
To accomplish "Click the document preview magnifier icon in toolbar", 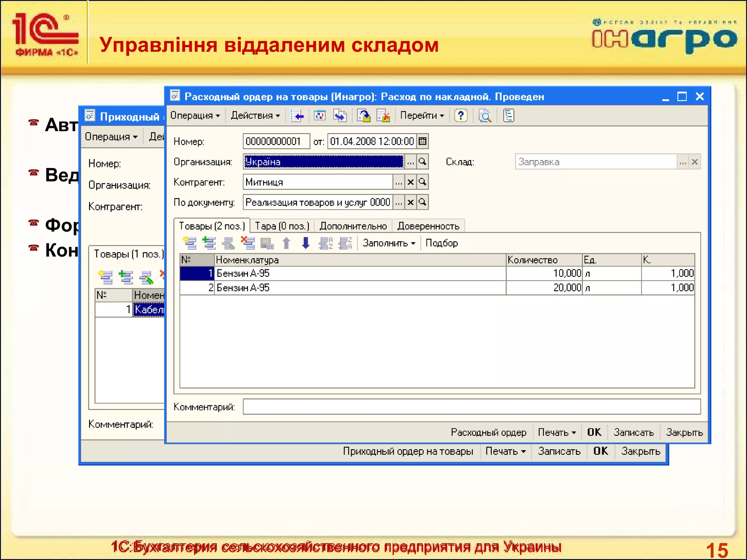I will click(485, 116).
